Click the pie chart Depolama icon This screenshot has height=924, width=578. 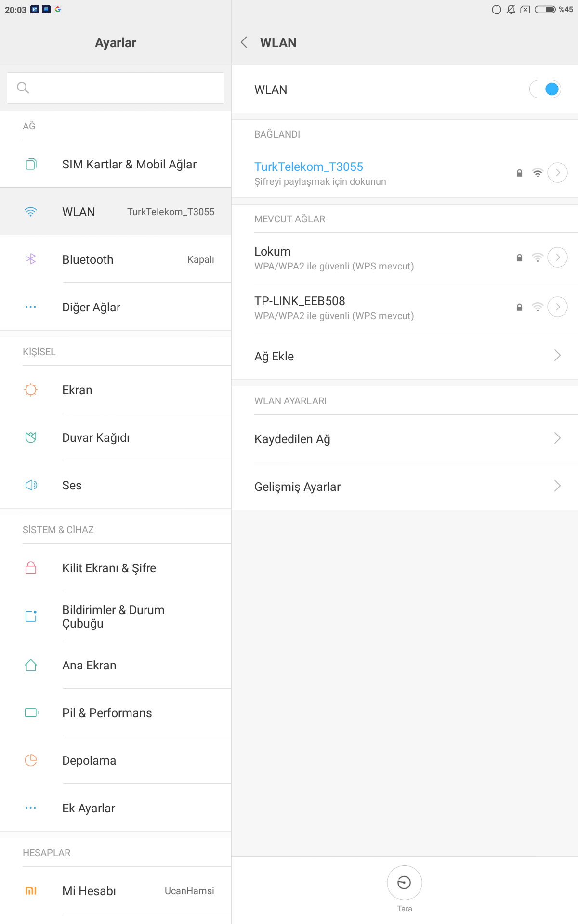(x=31, y=760)
